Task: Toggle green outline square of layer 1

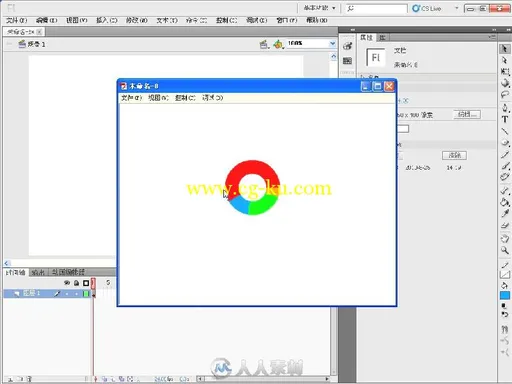Action: [86, 294]
